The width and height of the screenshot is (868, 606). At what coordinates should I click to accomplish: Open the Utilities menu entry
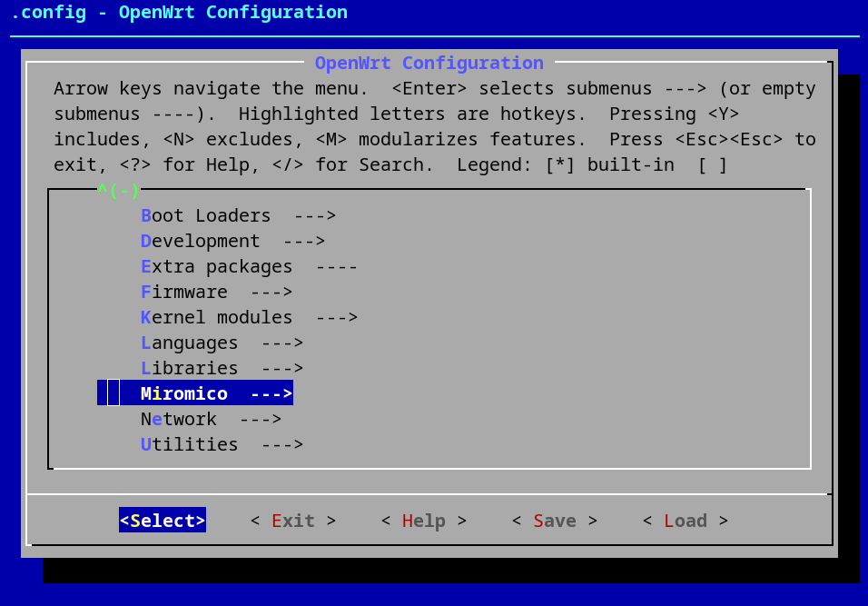[x=189, y=444]
